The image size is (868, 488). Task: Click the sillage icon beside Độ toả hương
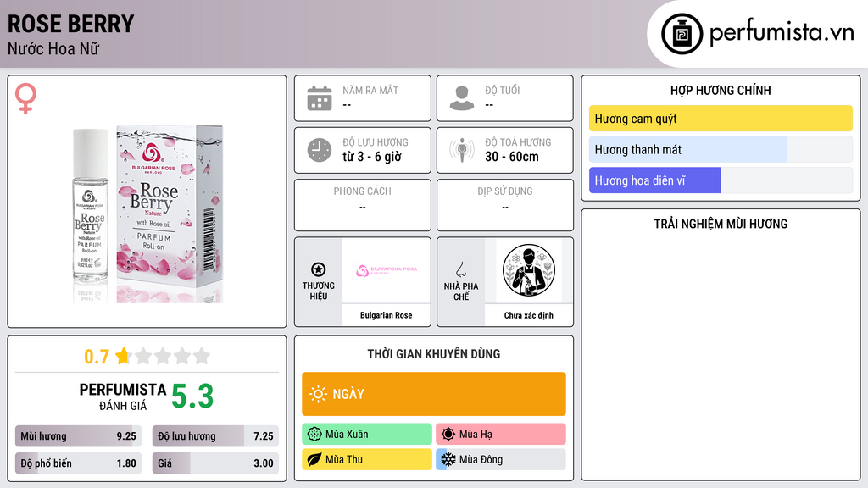click(x=462, y=150)
